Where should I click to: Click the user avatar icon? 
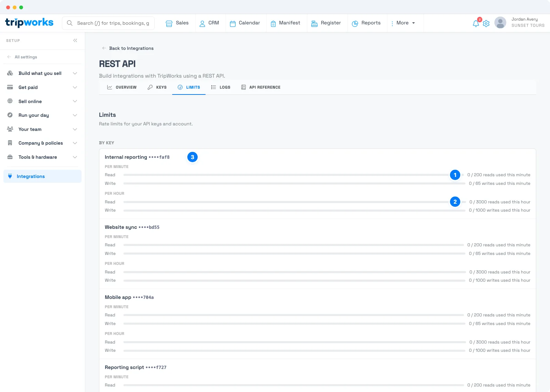[500, 23]
